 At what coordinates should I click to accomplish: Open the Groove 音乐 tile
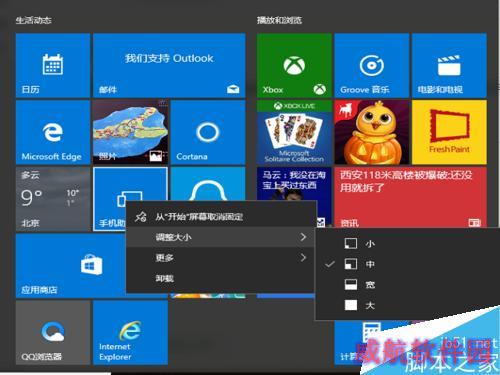372,65
